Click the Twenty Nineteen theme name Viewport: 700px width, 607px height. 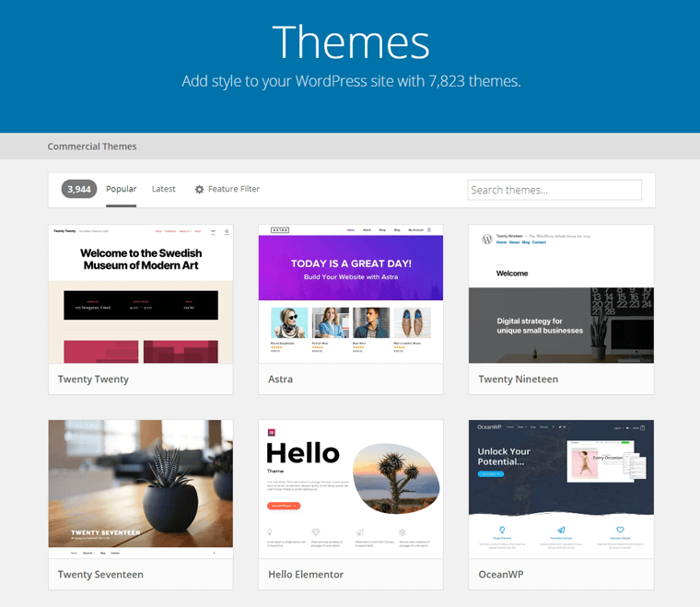pos(519,379)
